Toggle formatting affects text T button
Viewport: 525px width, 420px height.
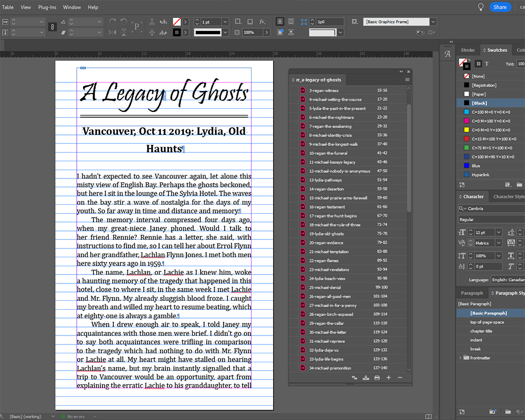(x=487, y=64)
